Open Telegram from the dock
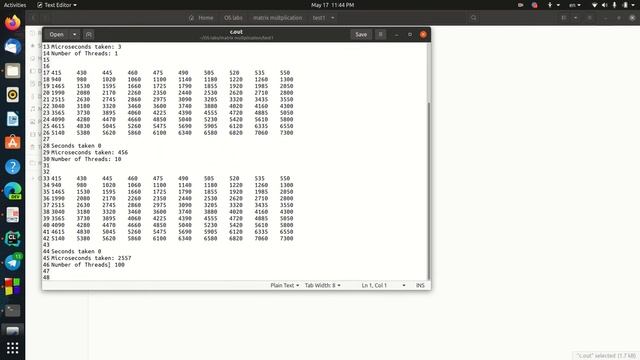The height and width of the screenshot is (360, 640). (x=13, y=262)
